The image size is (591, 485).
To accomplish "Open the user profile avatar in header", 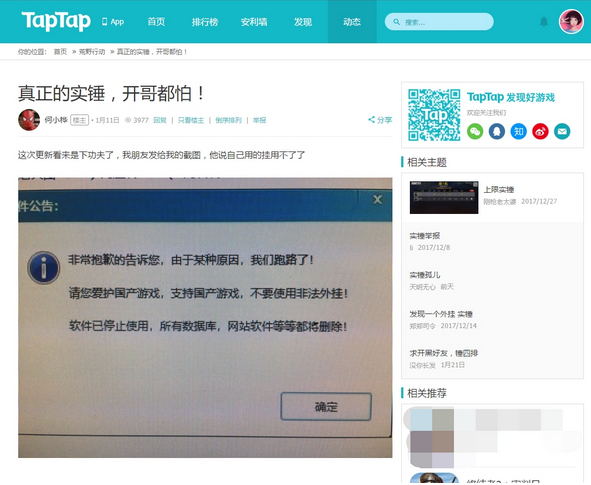I will (571, 21).
